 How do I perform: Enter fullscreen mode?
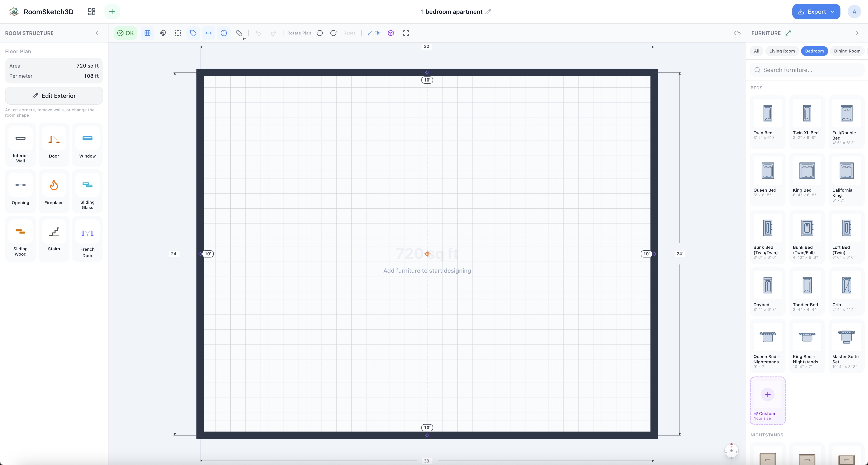406,33
